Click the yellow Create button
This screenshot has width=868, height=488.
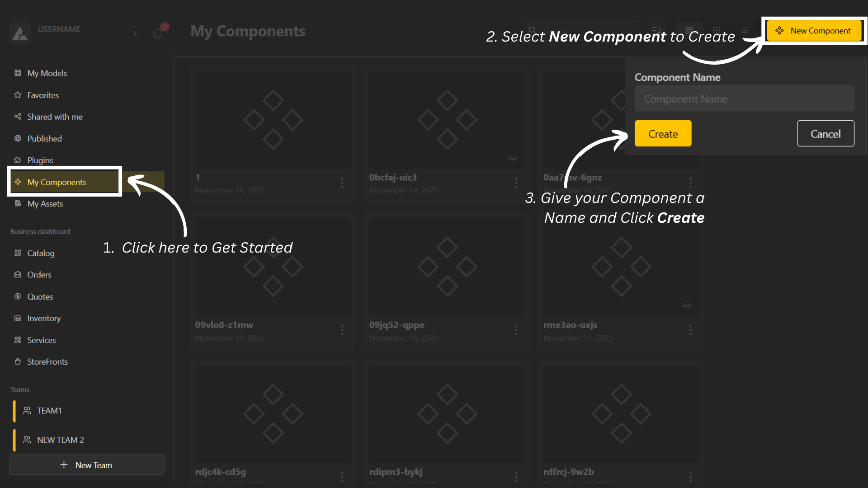pyautogui.click(x=663, y=134)
